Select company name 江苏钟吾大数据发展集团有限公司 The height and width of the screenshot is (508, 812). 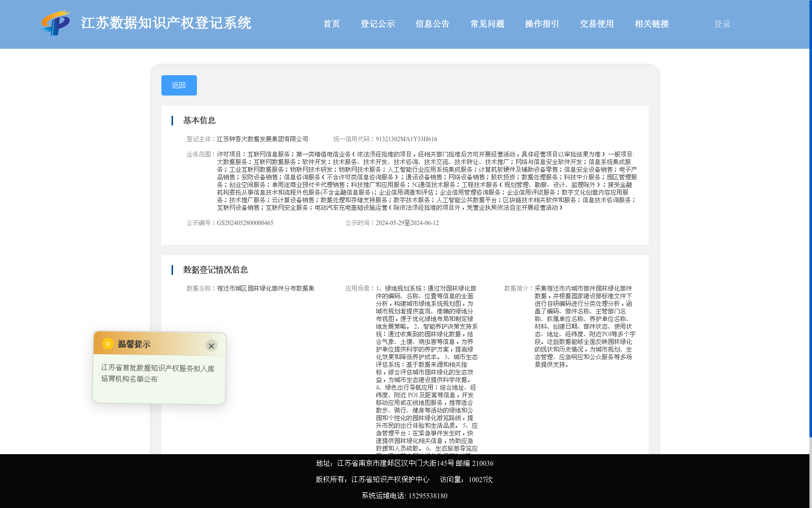click(x=262, y=139)
